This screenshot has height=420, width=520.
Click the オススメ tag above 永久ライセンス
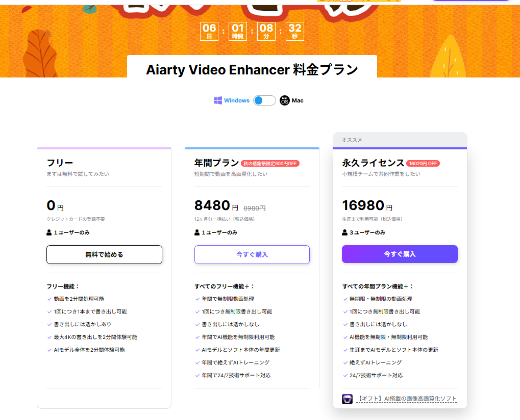352,140
